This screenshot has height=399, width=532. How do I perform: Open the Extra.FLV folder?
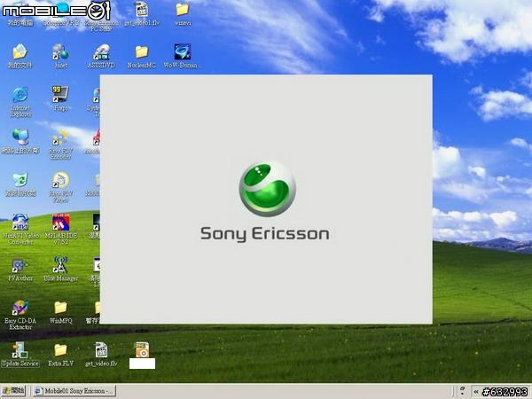pos(60,355)
